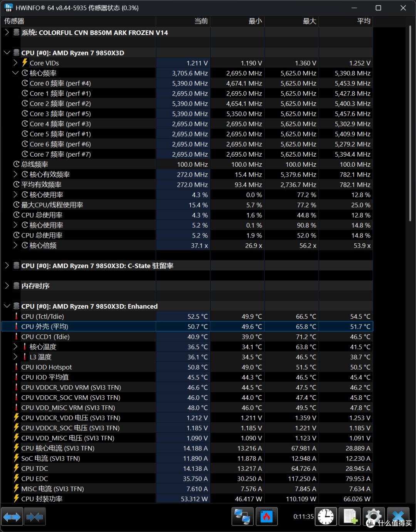Viewport: 416px width, 532px height.
Task: Open sensor settings via the gear icon
Action: [374, 517]
